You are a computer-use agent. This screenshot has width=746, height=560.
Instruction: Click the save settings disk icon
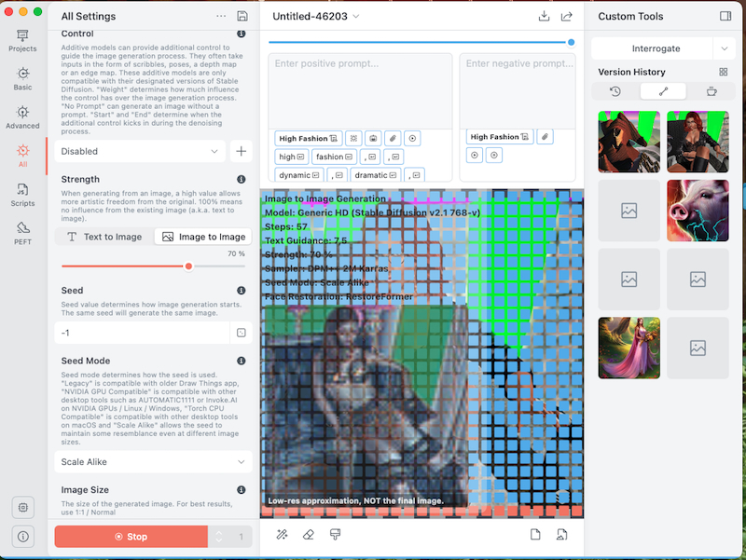pos(242,16)
